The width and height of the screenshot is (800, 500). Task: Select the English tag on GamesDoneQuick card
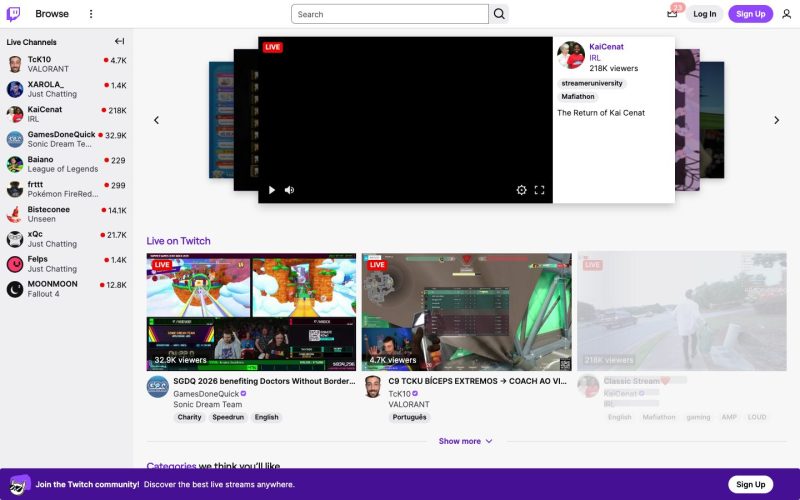point(266,417)
